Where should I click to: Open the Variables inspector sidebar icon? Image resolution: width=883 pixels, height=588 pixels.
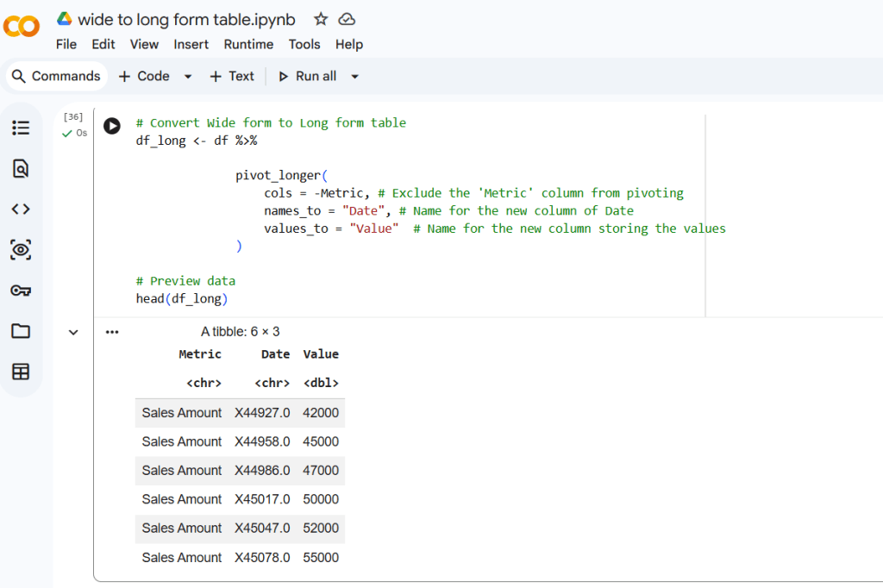tap(21, 250)
